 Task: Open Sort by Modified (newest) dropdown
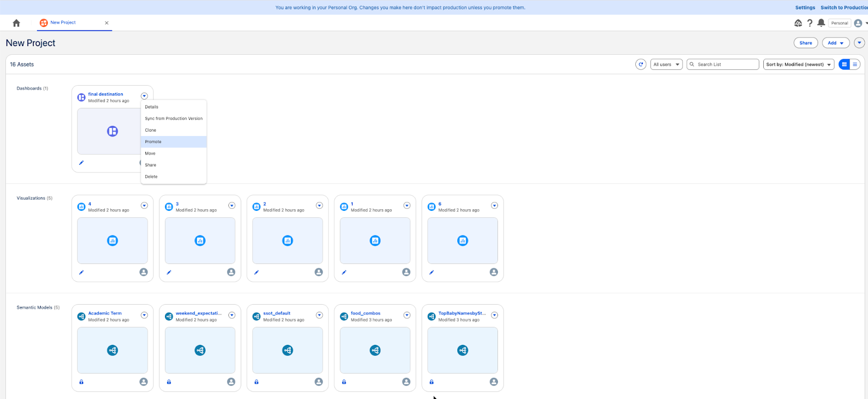point(799,65)
